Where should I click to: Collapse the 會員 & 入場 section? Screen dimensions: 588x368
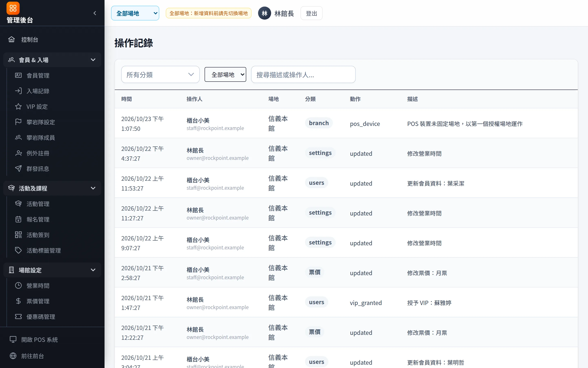pyautogui.click(x=52, y=60)
